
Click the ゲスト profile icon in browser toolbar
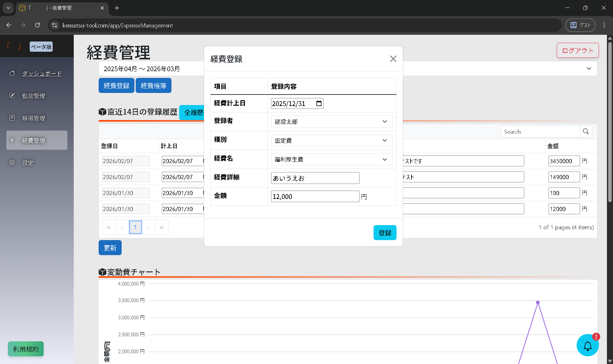click(x=573, y=25)
